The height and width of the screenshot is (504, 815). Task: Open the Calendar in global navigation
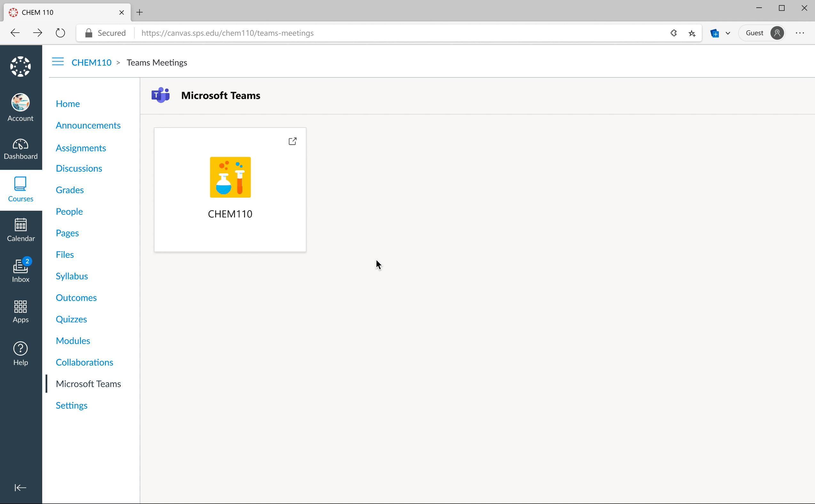pos(21,230)
